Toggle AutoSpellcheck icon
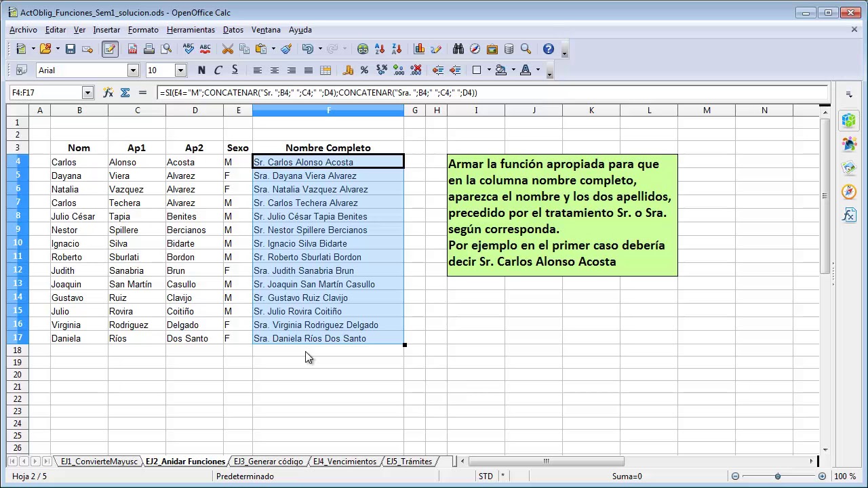This screenshot has width=868, height=488. [205, 49]
